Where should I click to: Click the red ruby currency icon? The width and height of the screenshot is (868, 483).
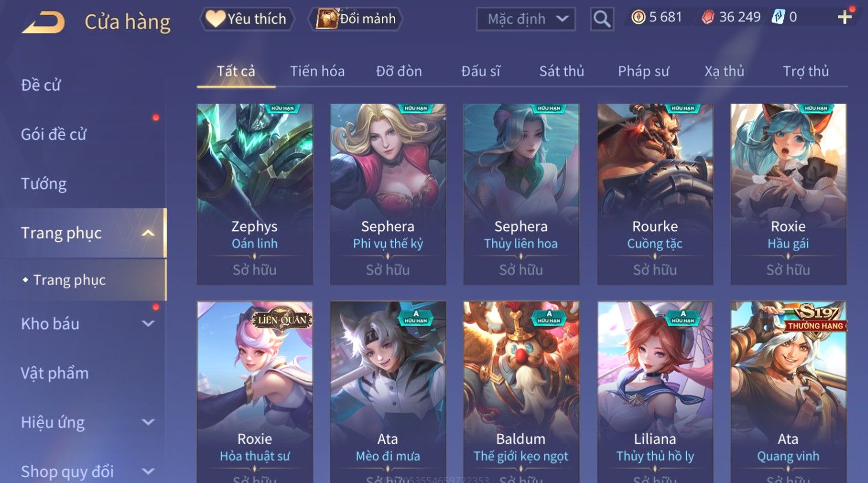click(x=707, y=17)
